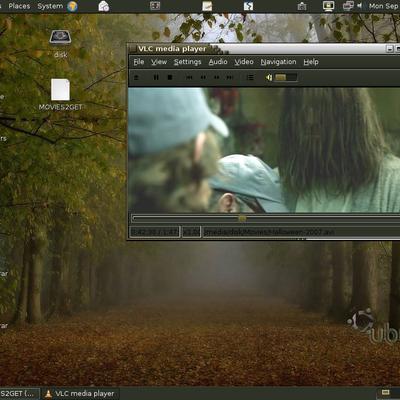Open the VLC Settings menu
This screenshot has height=400, width=400.
187,62
